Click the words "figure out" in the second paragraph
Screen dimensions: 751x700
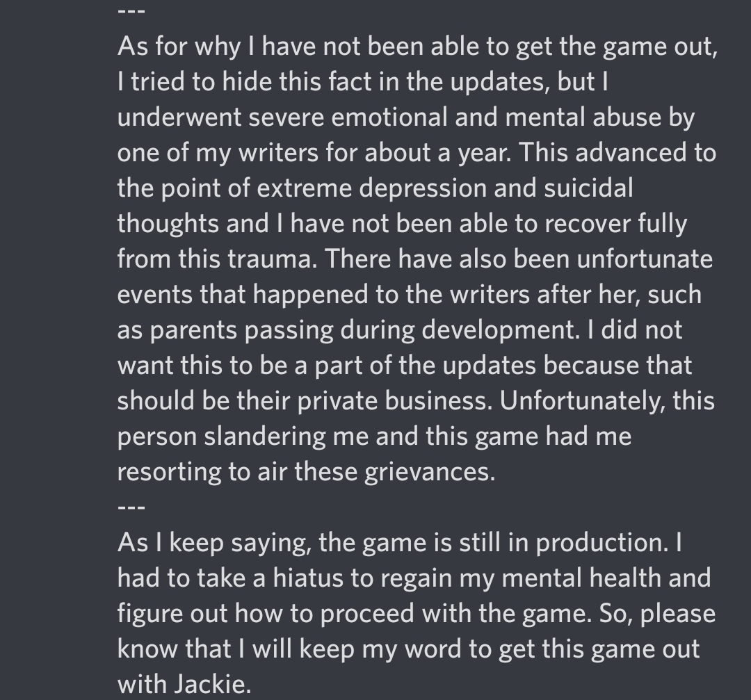point(172,614)
